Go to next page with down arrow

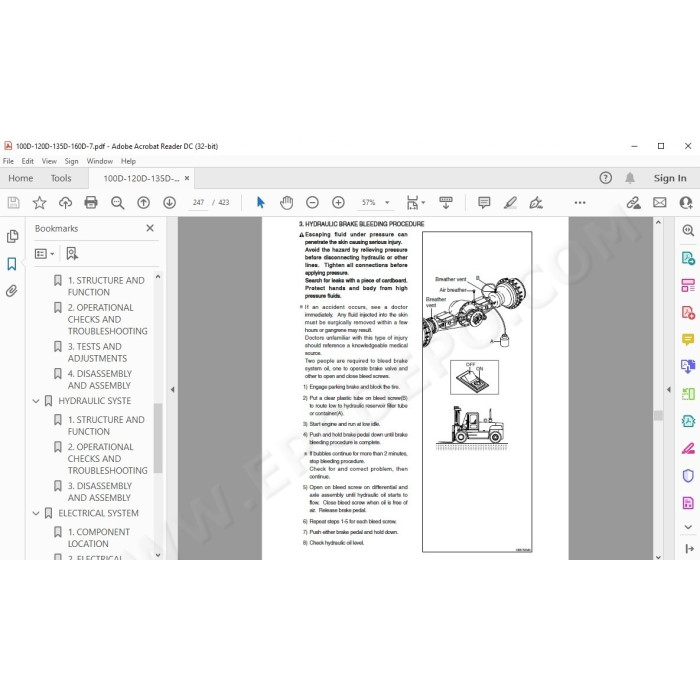click(x=169, y=203)
